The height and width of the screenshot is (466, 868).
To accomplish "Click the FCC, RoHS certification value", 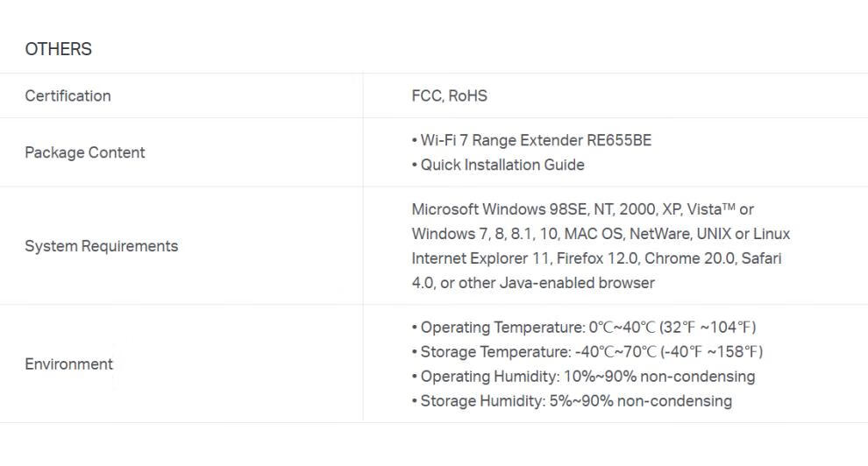I will pyautogui.click(x=450, y=95).
